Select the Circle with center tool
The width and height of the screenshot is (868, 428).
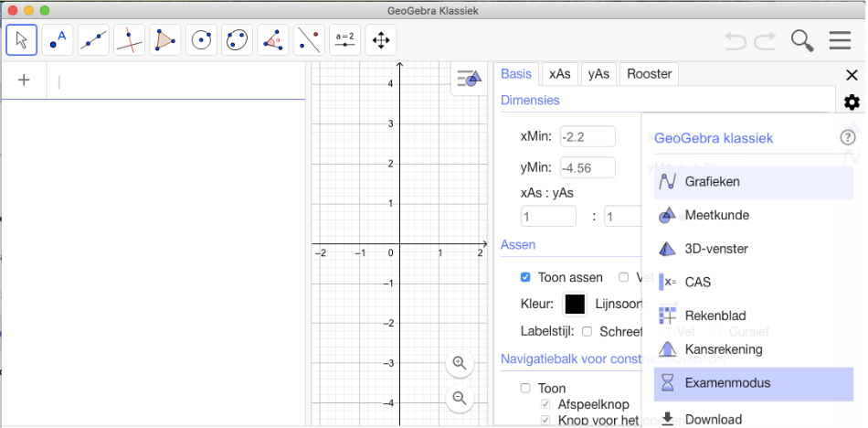202,40
